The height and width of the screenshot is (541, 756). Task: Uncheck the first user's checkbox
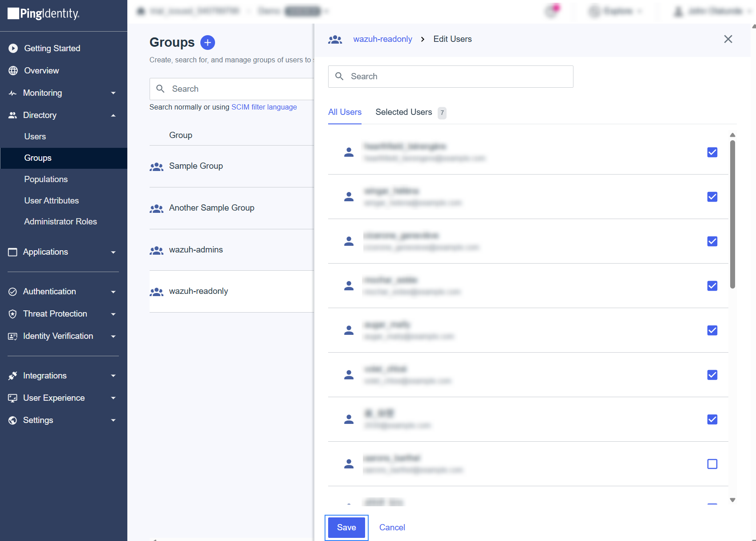click(x=712, y=152)
